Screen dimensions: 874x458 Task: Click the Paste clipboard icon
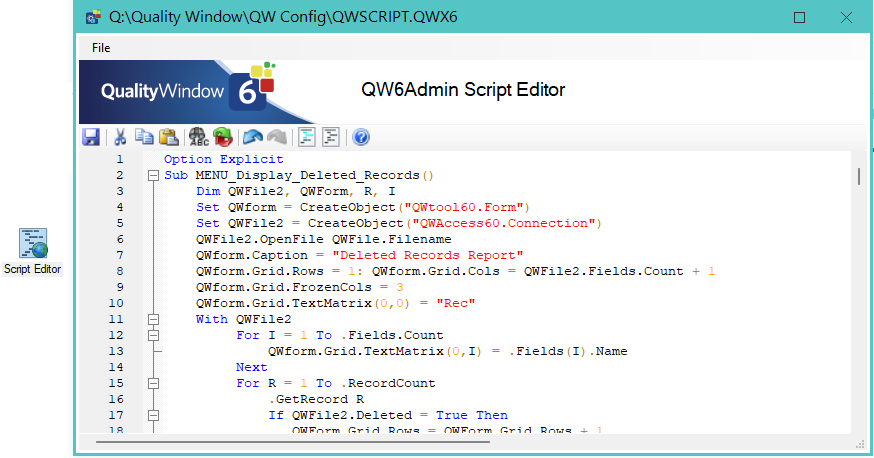pos(168,137)
